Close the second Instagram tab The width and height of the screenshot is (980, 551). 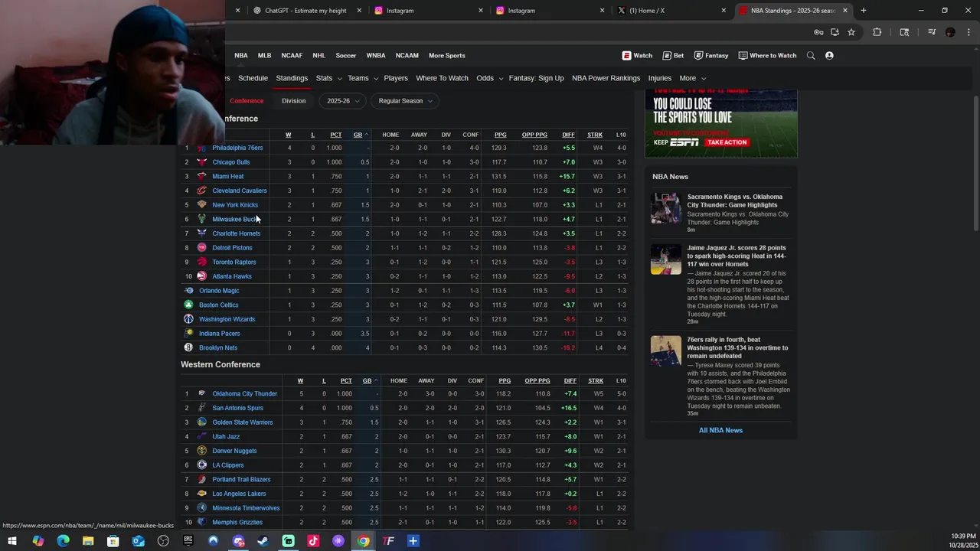pyautogui.click(x=602, y=11)
